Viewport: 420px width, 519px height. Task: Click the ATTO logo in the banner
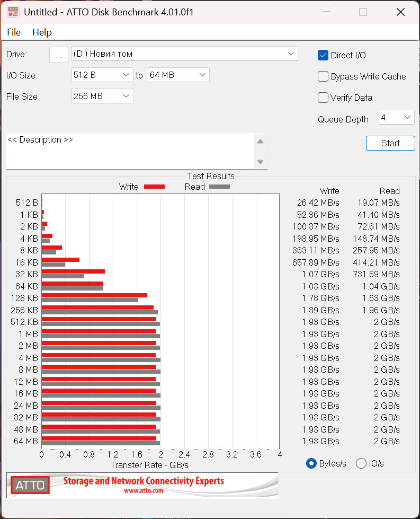[30, 485]
